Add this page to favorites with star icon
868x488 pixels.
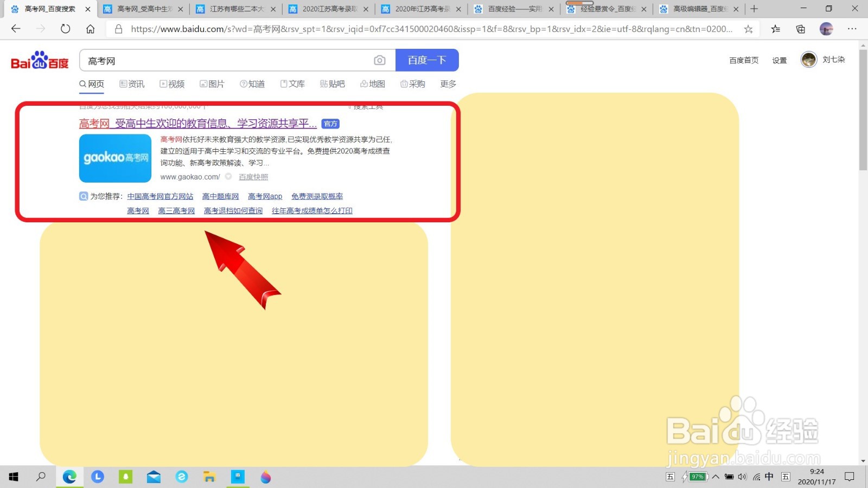point(748,29)
